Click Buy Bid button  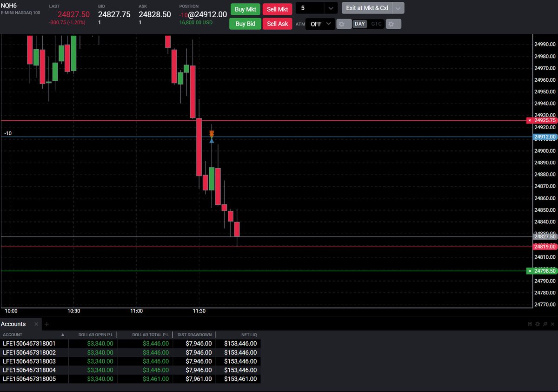245,24
